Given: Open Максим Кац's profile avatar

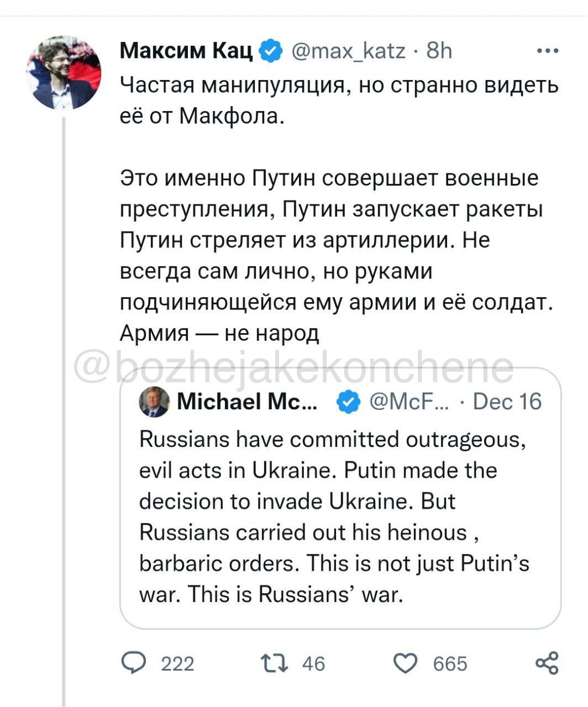Looking at the screenshot, I should tap(64, 72).
